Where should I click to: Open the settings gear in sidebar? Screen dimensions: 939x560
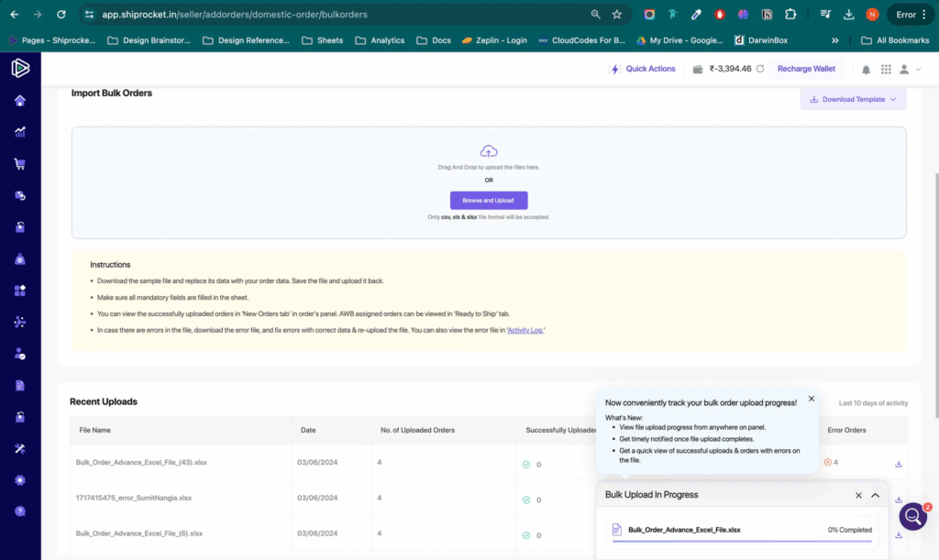pyautogui.click(x=20, y=479)
